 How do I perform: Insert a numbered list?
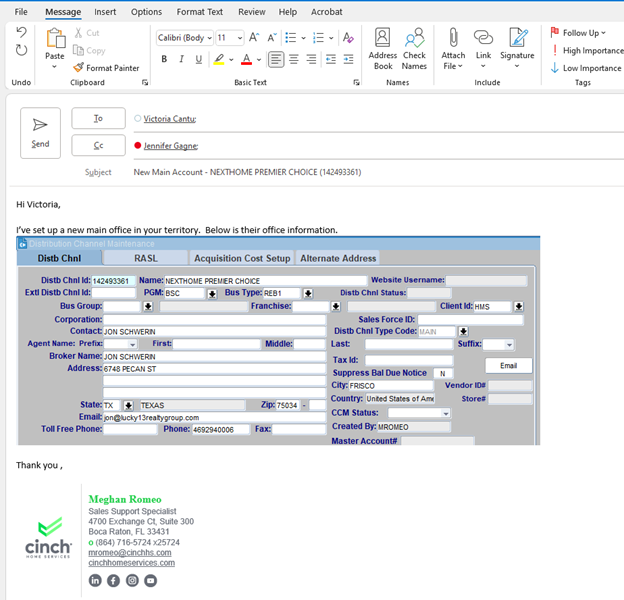pos(318,38)
